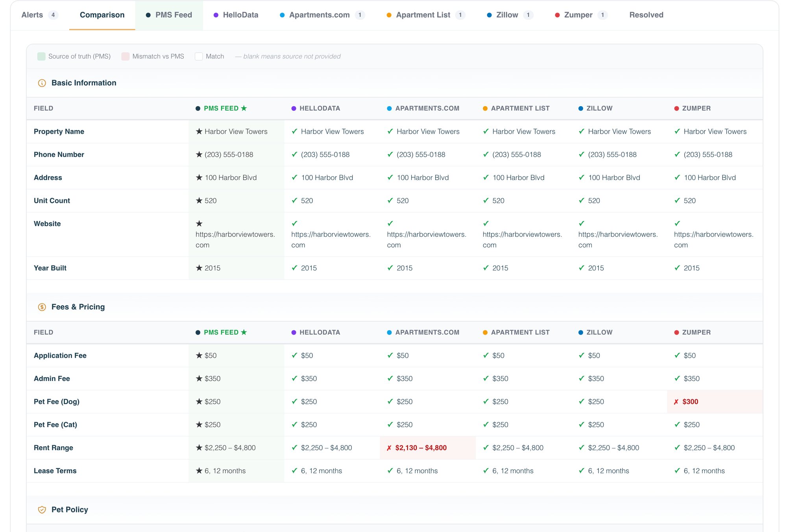Screen dimensions: 787x532
Task: Open the Alerts tab
Action: click(x=40, y=15)
